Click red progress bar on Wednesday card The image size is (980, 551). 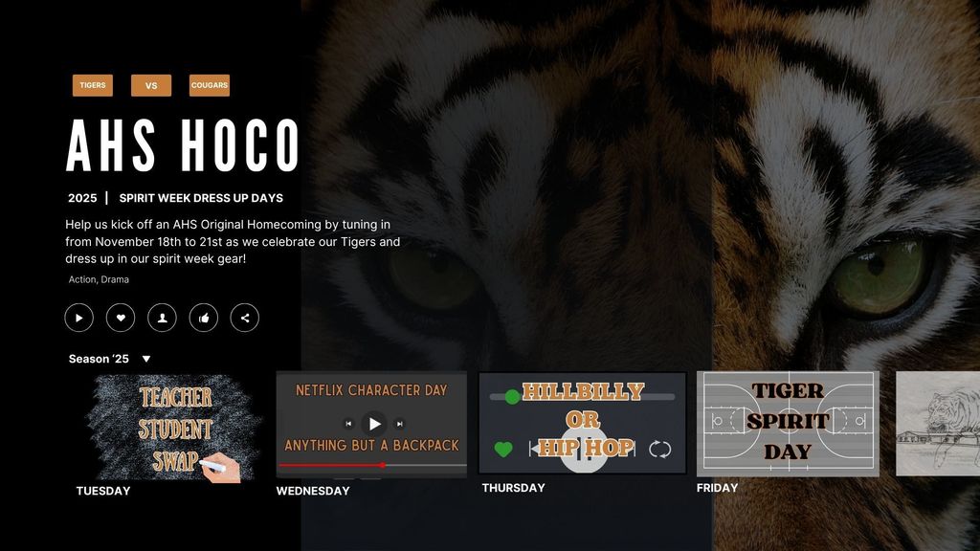click(331, 465)
